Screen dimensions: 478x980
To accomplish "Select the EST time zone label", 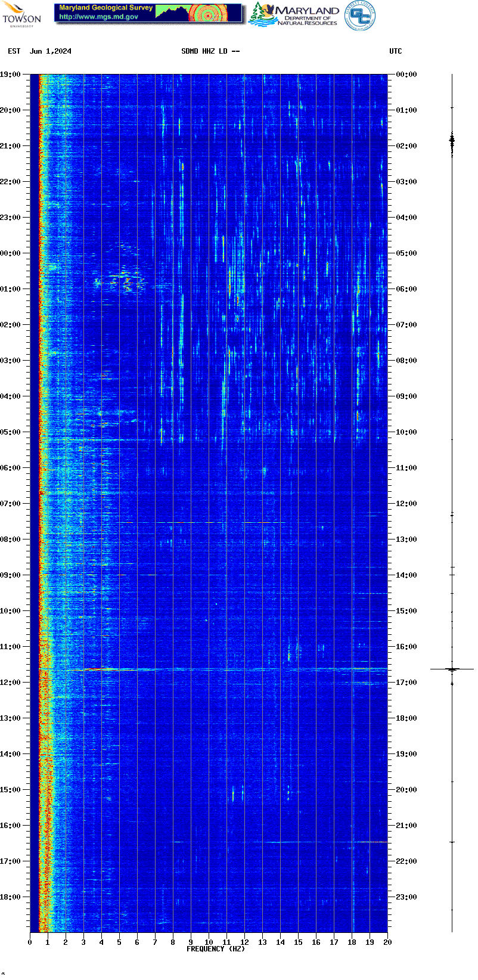I will 14,51.
